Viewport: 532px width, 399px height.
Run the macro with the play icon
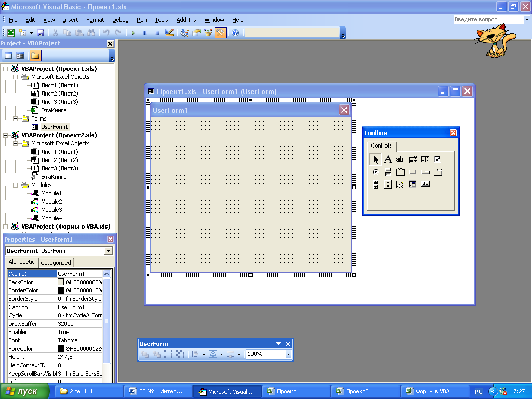click(x=133, y=33)
